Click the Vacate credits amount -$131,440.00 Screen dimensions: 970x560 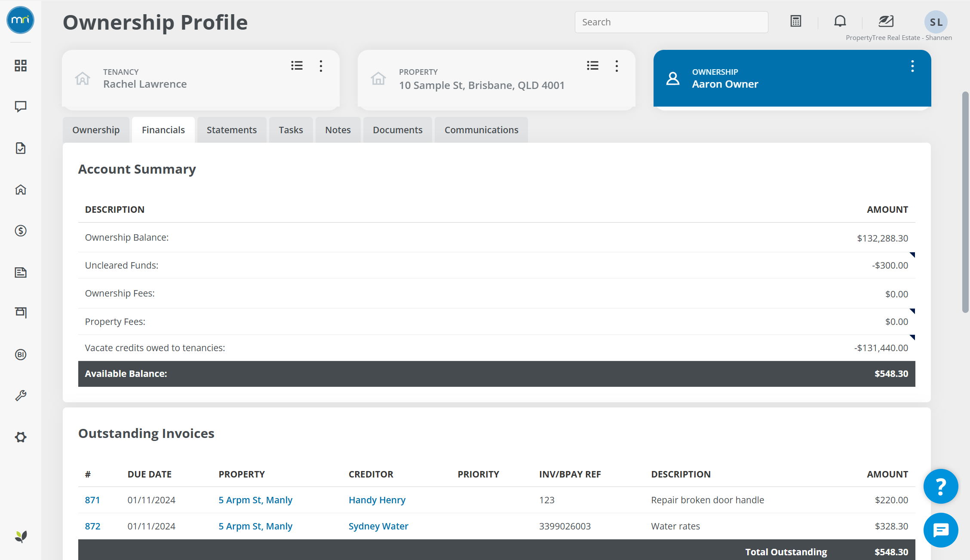(x=881, y=348)
